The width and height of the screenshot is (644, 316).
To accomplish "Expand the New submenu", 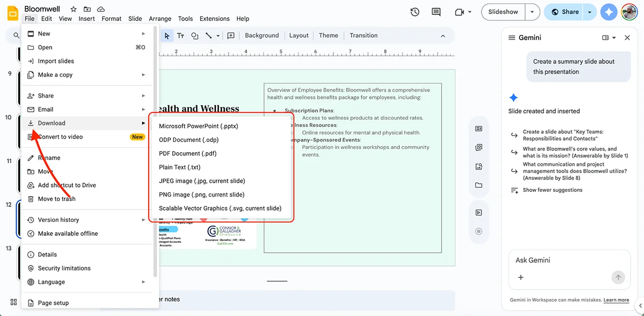I will click(143, 33).
